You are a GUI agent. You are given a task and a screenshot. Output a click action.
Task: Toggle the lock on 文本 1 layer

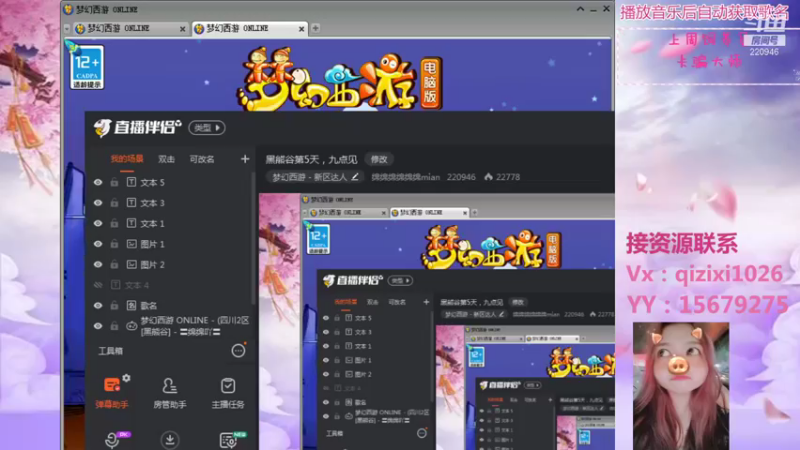click(114, 223)
